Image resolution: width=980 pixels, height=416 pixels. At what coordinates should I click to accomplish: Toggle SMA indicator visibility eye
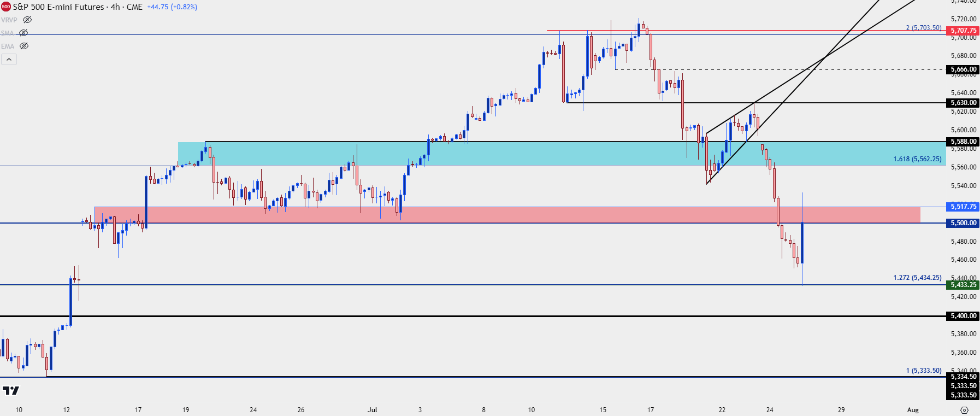(23, 33)
